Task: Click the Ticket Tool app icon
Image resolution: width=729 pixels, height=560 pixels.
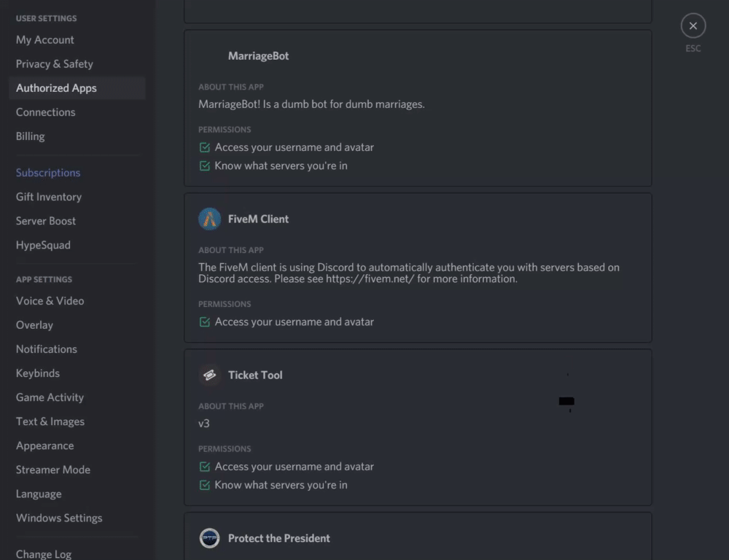Action: 210,375
